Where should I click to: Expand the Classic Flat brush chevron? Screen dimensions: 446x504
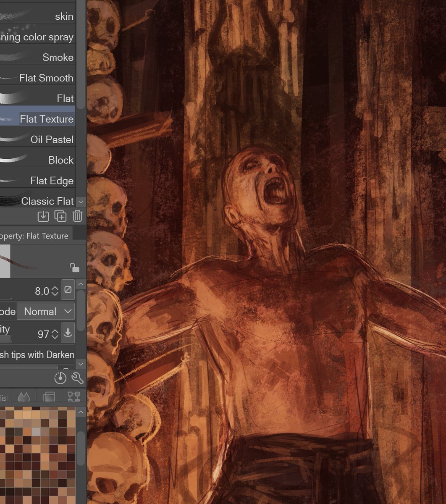[80, 202]
